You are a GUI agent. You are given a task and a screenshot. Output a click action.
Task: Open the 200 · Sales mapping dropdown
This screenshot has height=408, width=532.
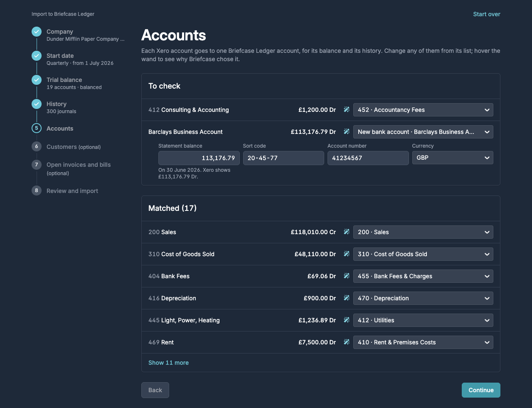tap(423, 232)
